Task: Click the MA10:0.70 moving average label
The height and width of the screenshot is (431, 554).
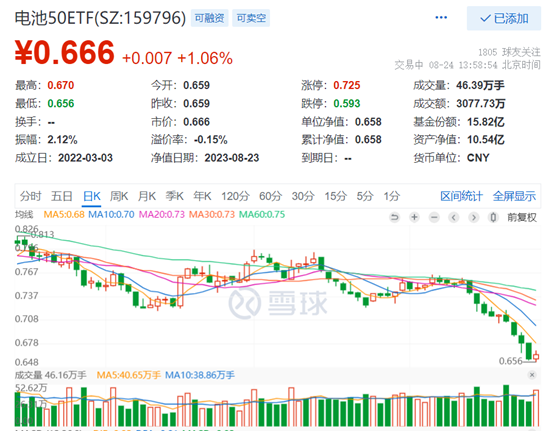Action: 111,214
